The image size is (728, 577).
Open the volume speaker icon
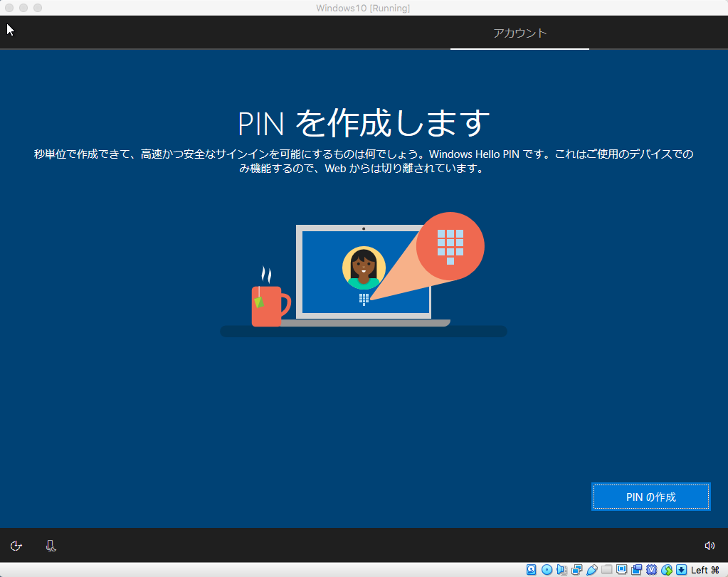point(709,546)
